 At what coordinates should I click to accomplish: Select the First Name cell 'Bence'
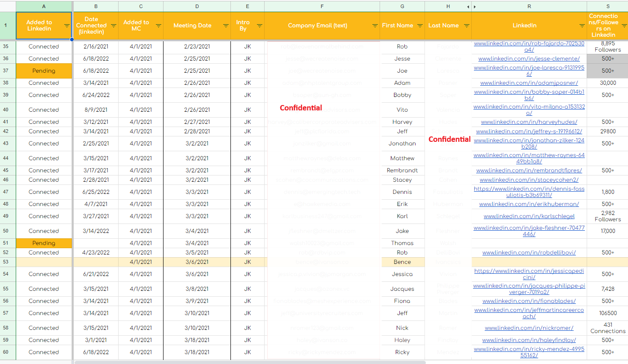pos(402,262)
